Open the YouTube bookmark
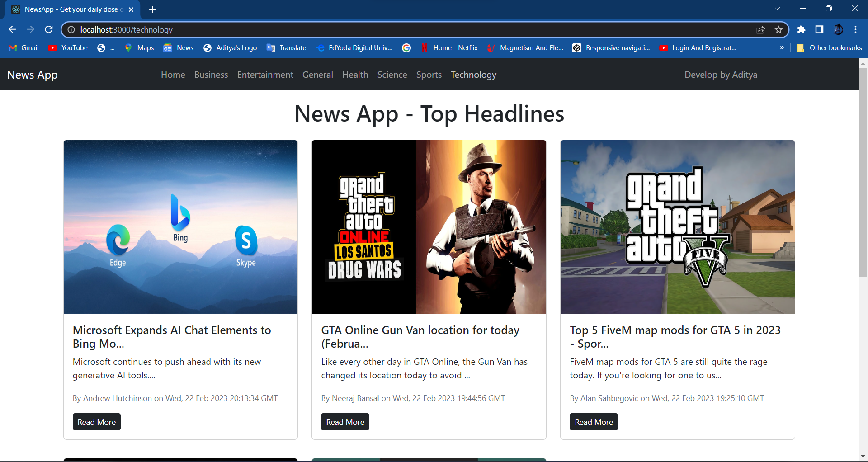The width and height of the screenshot is (868, 462). tap(68, 48)
